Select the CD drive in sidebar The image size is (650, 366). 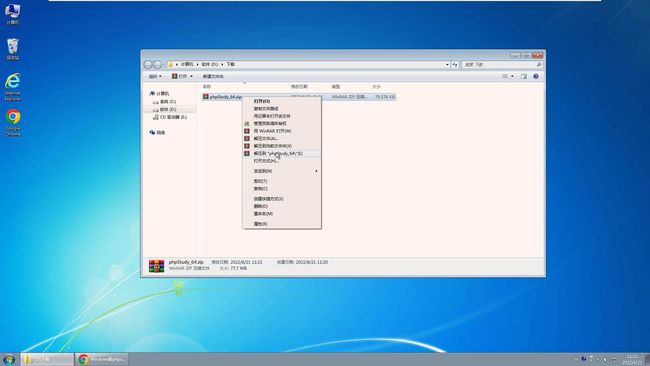[170, 117]
